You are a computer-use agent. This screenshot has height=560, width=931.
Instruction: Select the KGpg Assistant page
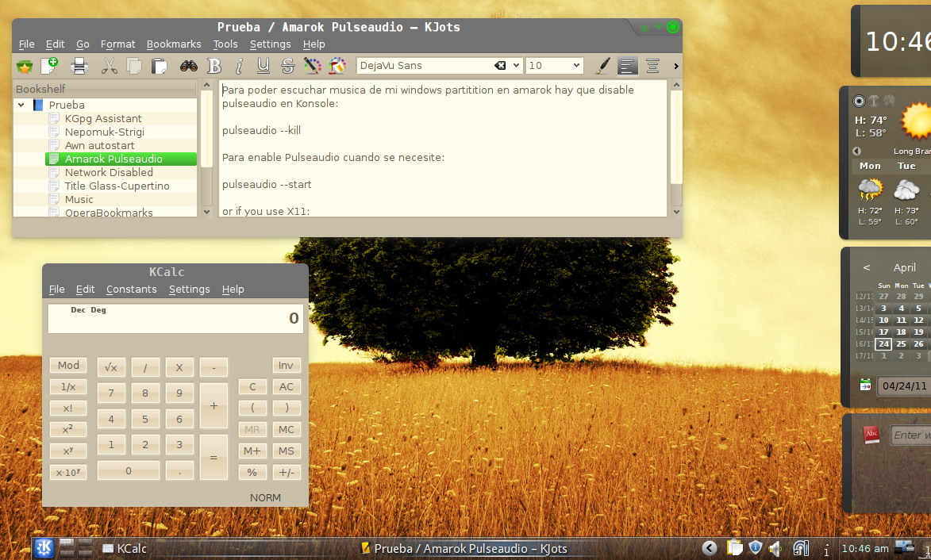click(x=102, y=119)
